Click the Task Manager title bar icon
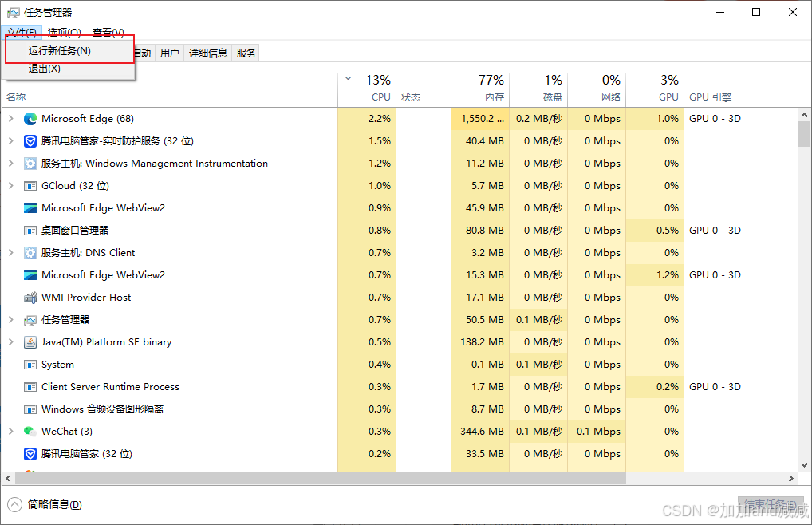The height and width of the screenshot is (525, 812). click(13, 13)
